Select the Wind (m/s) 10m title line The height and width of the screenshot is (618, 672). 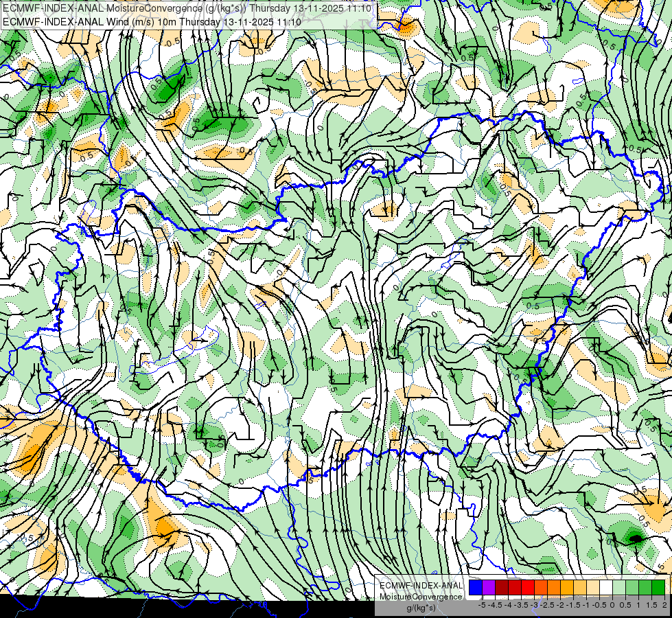pyautogui.click(x=152, y=21)
